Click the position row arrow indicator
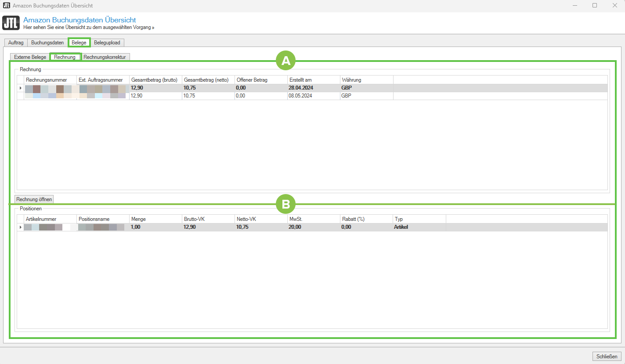This screenshot has height=364, width=625. point(20,227)
